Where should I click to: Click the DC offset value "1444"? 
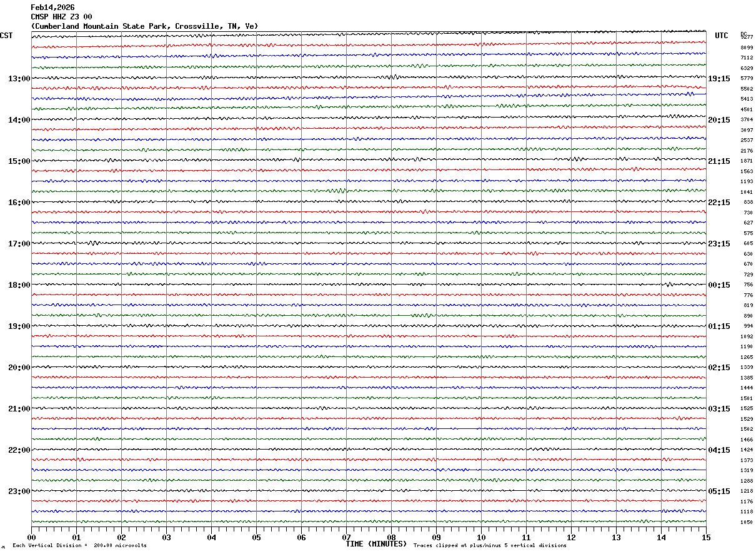tap(747, 388)
